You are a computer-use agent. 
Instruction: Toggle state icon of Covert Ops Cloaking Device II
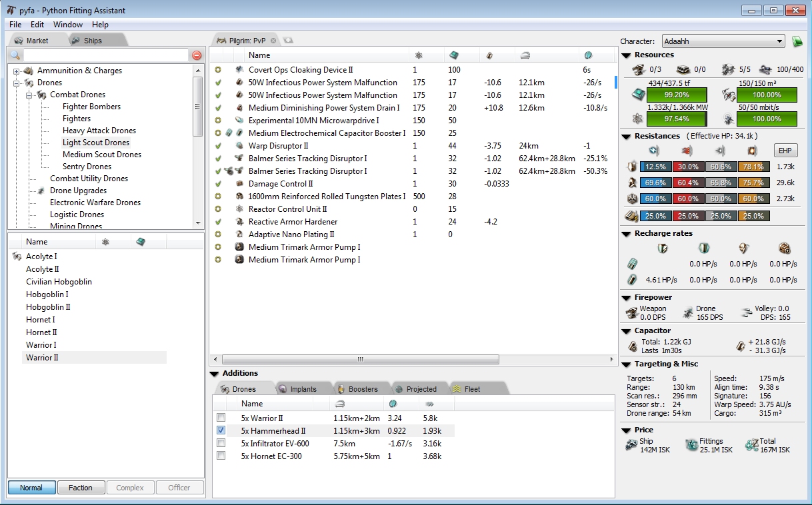(217, 70)
